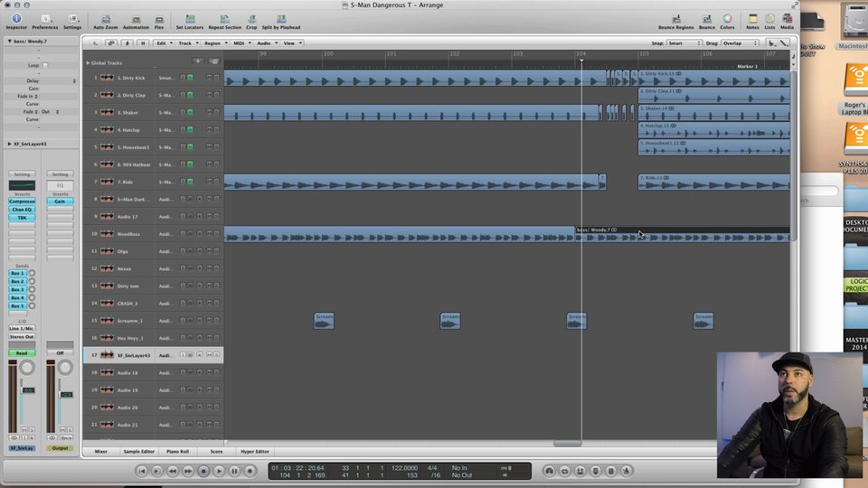Click the Gain insert on Output strip
Screen dimensions: 868x488
60,202
